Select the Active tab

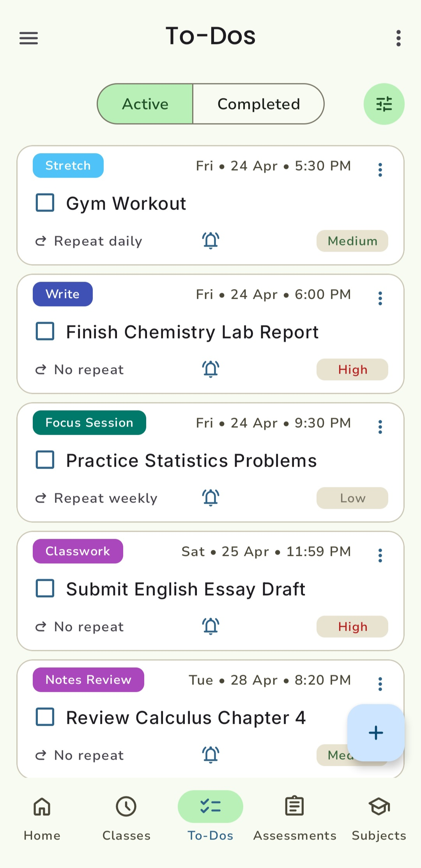coord(145,104)
